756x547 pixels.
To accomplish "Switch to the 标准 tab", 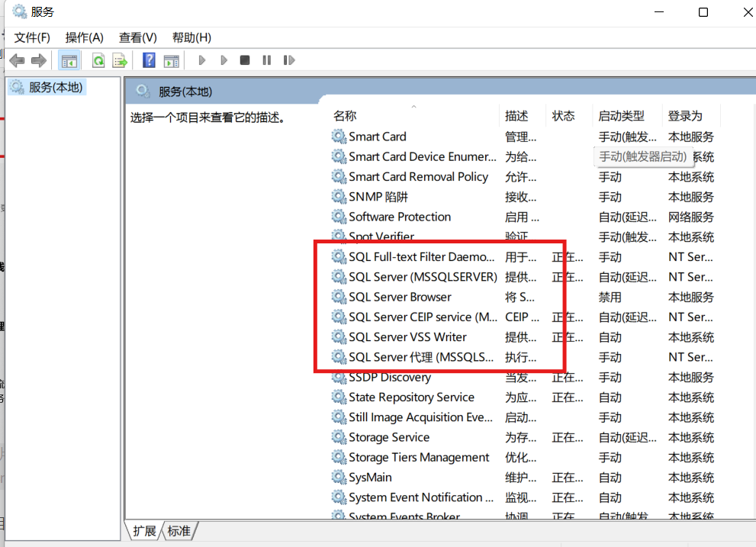I will coord(179,531).
